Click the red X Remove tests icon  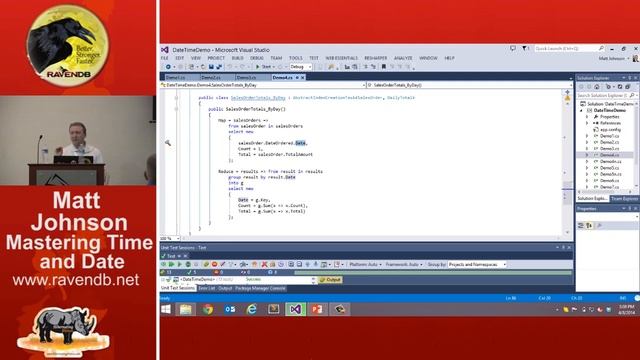point(264,264)
